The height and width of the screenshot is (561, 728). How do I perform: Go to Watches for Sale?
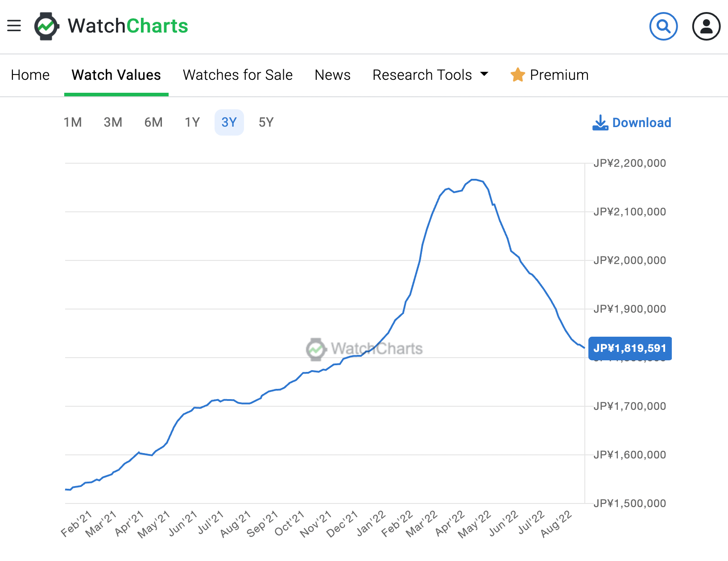tap(237, 75)
